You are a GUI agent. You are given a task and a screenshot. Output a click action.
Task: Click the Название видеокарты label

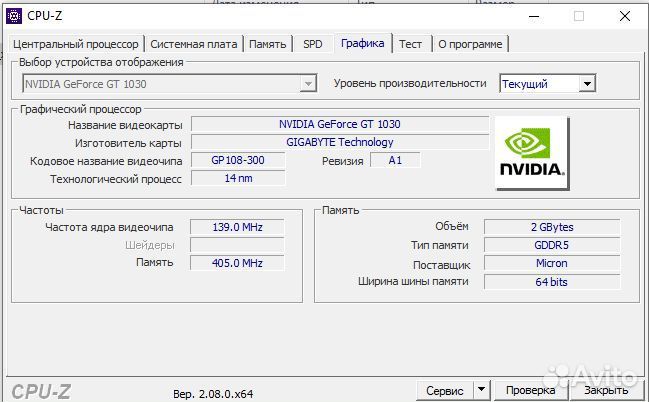click(125, 125)
